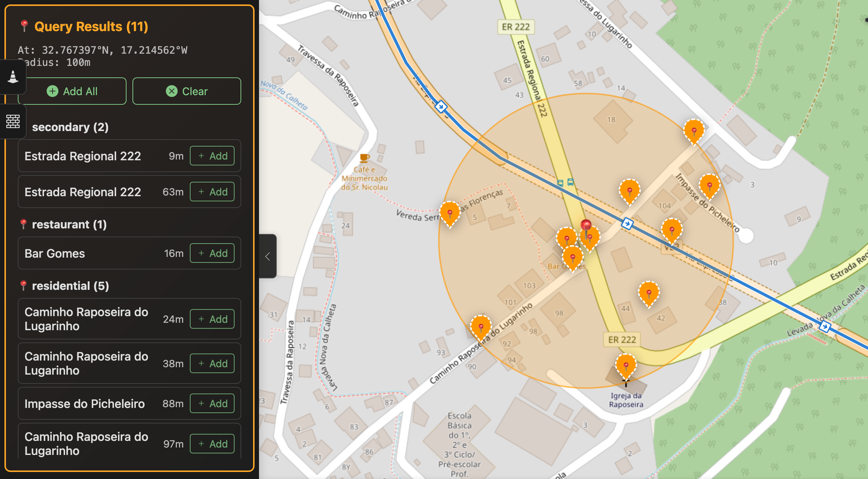Clear all query results
The height and width of the screenshot is (479, 868).
[186, 91]
